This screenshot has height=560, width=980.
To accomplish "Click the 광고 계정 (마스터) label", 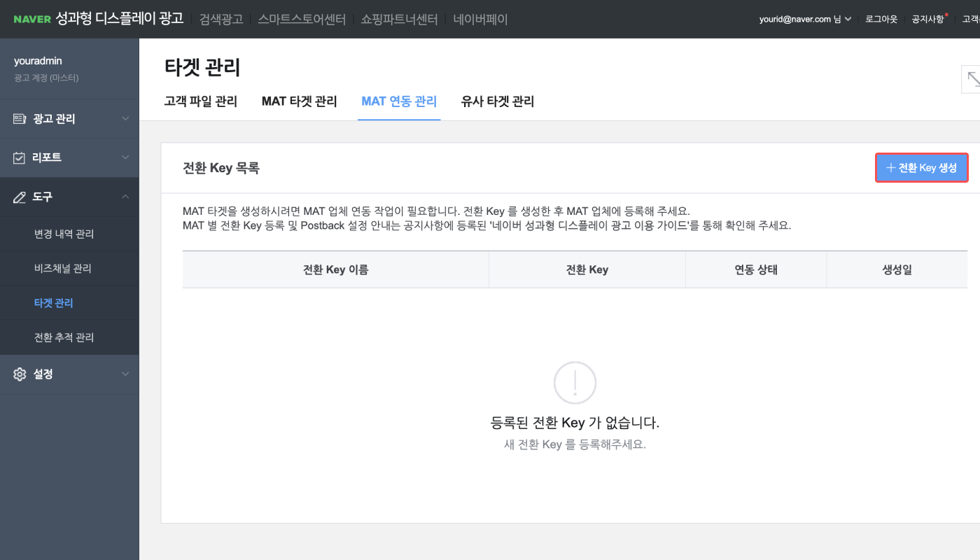I will [46, 78].
